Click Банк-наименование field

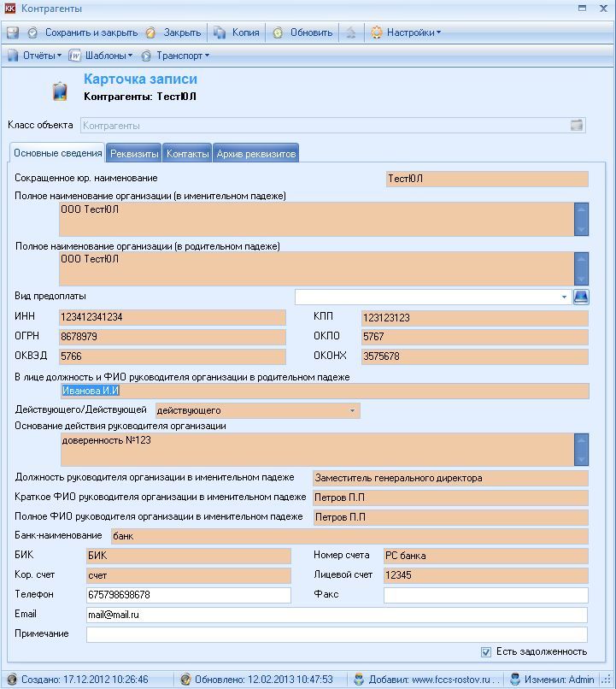[x=349, y=537]
